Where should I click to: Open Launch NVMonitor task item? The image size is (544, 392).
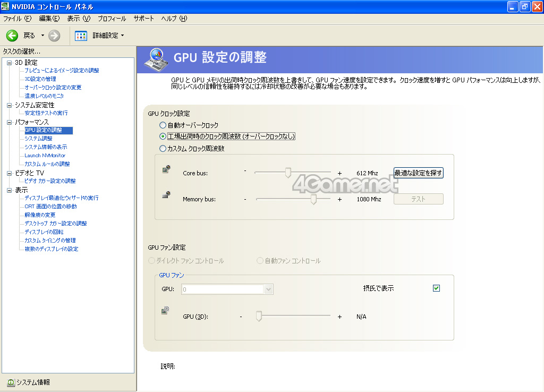(x=45, y=156)
